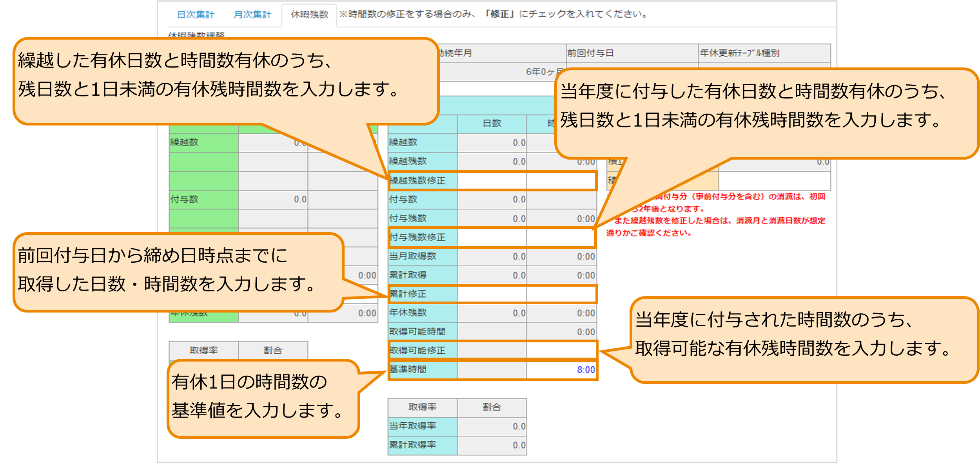Click the 付与残数修正 days input field

[492, 237]
